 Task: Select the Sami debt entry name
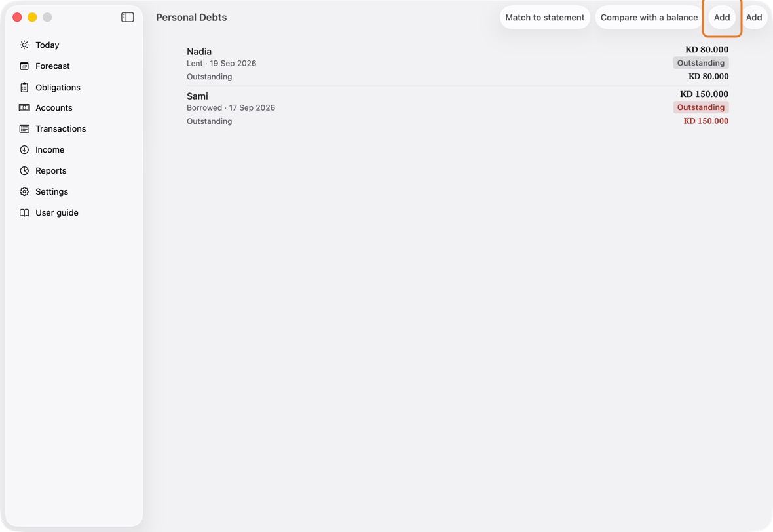pos(197,96)
